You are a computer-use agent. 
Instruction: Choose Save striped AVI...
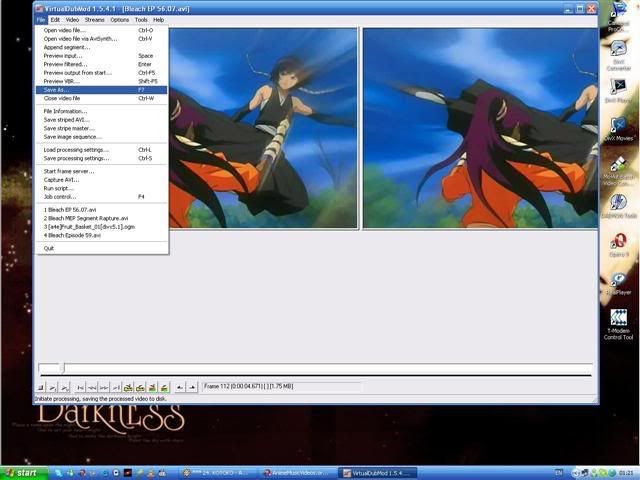(x=102, y=120)
